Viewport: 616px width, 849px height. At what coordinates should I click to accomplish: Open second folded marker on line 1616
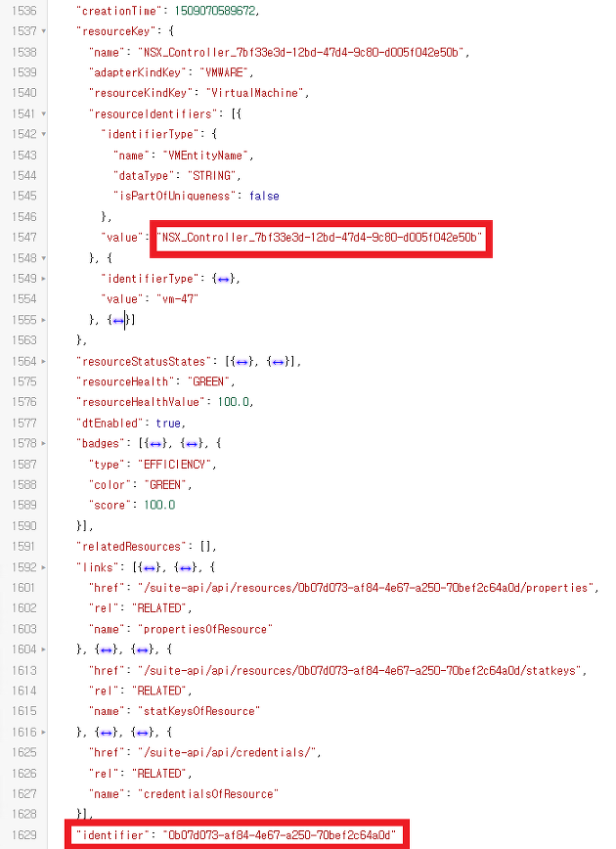point(143,733)
